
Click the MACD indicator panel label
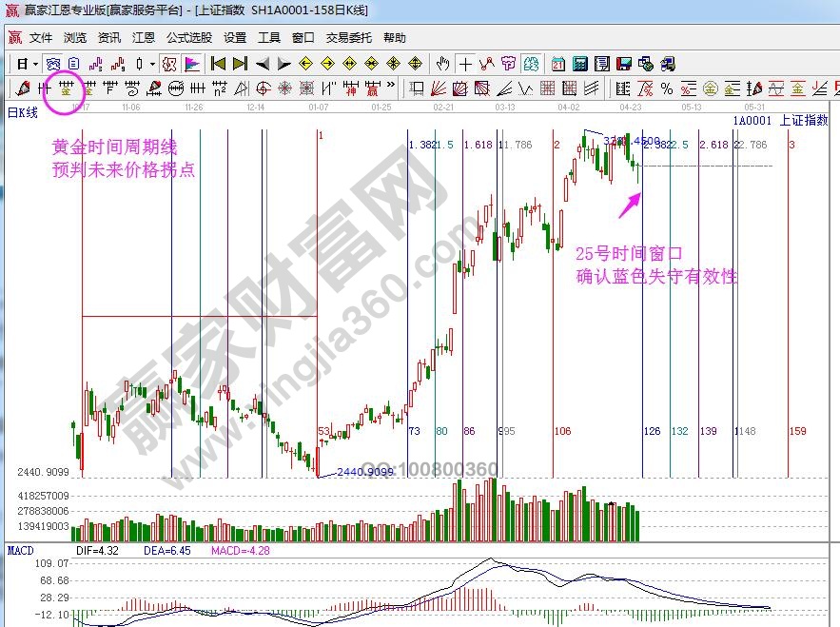tap(20, 551)
